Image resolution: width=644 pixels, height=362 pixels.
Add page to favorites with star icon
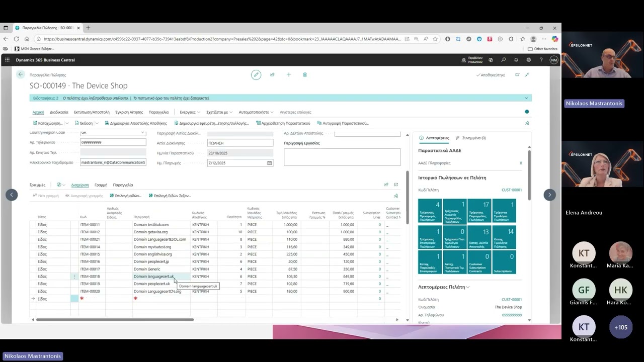(x=435, y=39)
